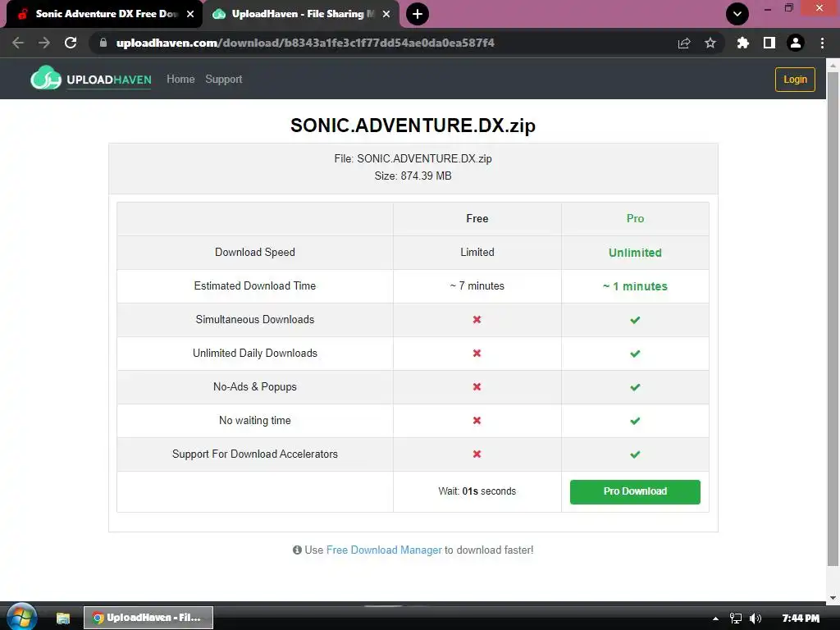Screen dimensions: 840x630
Task: Click the scrollbar up arrow
Action: pyautogui.click(x=833, y=65)
